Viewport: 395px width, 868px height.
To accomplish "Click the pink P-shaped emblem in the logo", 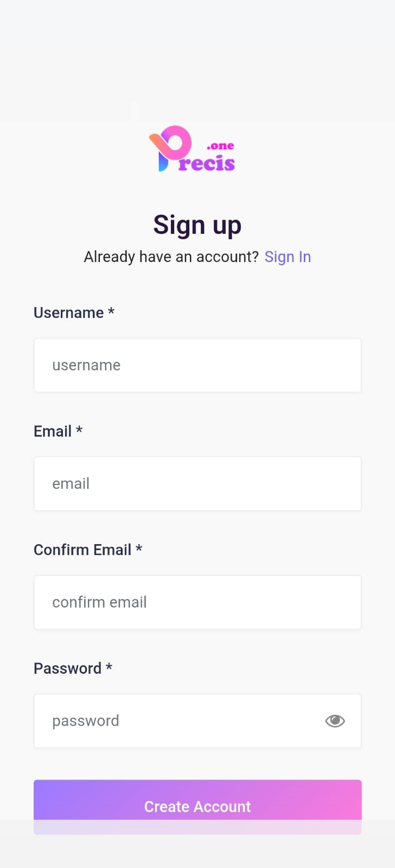I will 170,146.
